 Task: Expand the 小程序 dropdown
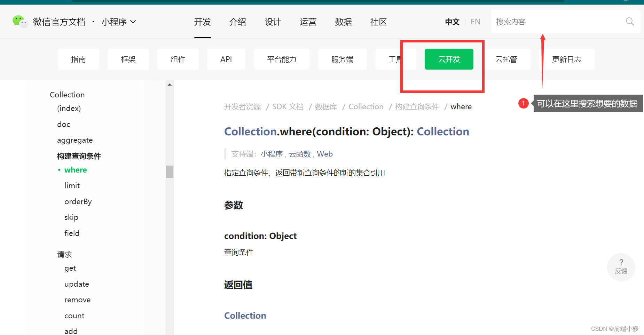pos(119,22)
